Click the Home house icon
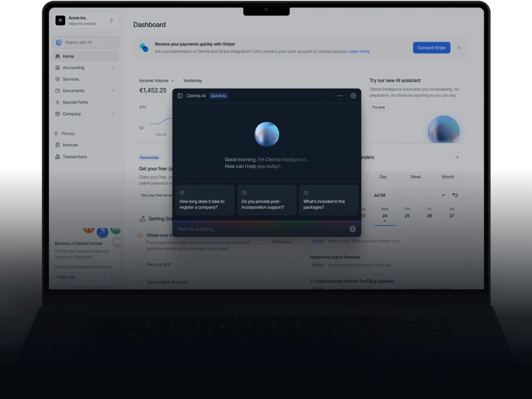This screenshot has height=399, width=532. tap(58, 56)
